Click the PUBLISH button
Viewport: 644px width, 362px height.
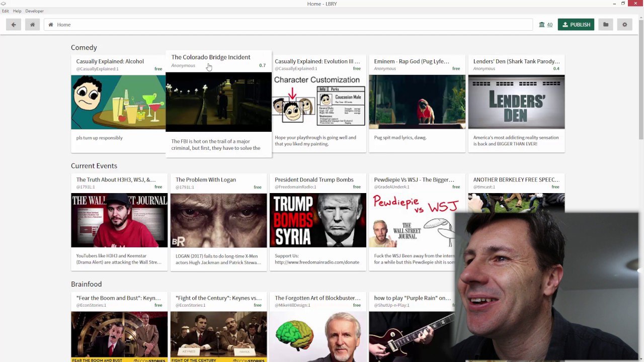tap(576, 25)
